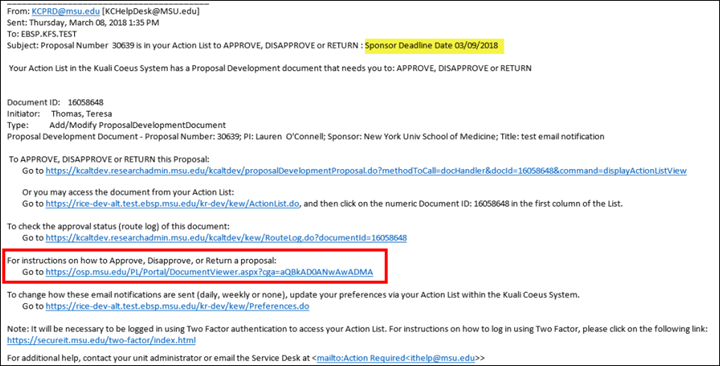This screenshot has width=720, height=366.
Task: Click the "Initiator: Thomas, Teresa" line
Action: (x=59, y=113)
